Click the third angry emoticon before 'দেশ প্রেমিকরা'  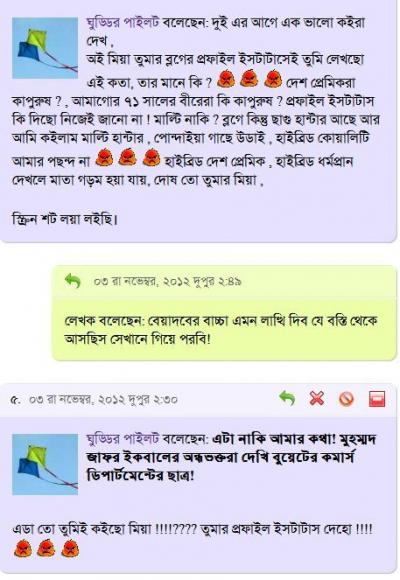point(273,78)
